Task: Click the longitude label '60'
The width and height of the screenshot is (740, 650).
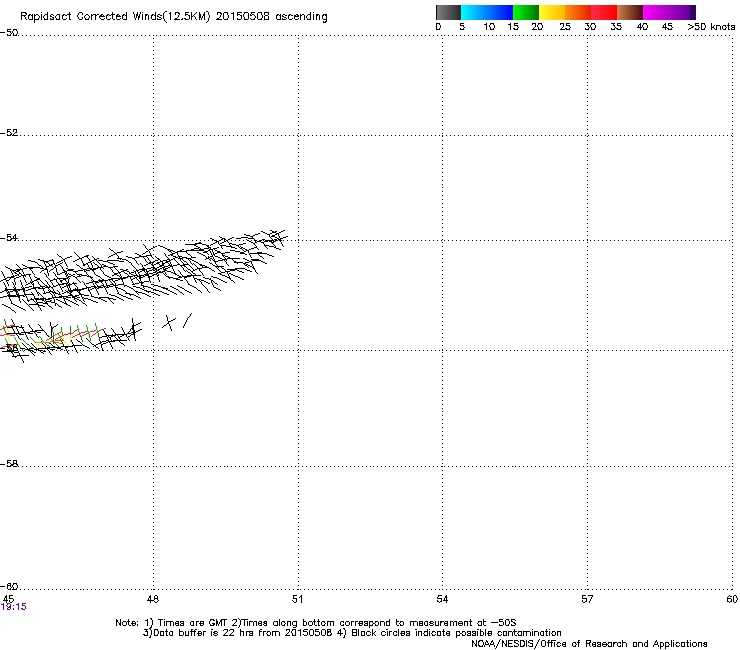Action: point(732,599)
